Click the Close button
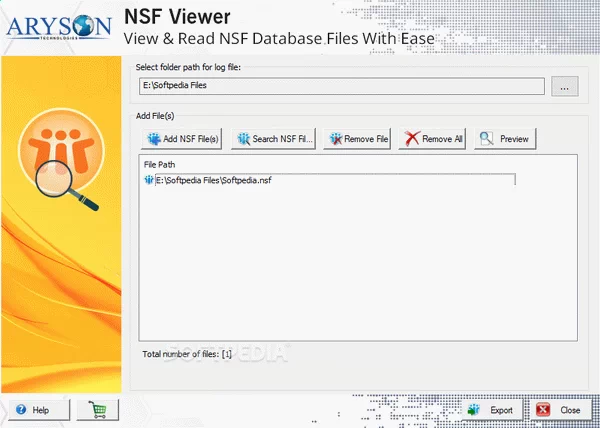 (x=561, y=410)
